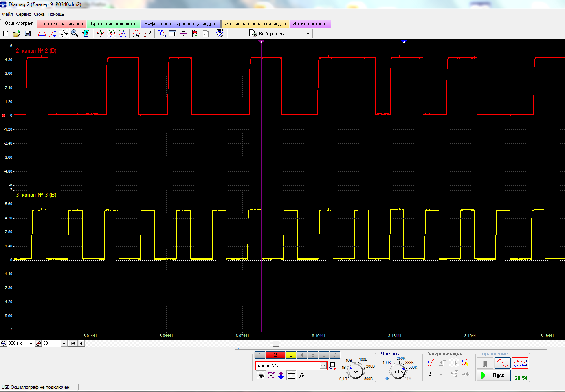Click horizontal stretch waveform tool

coord(42,33)
